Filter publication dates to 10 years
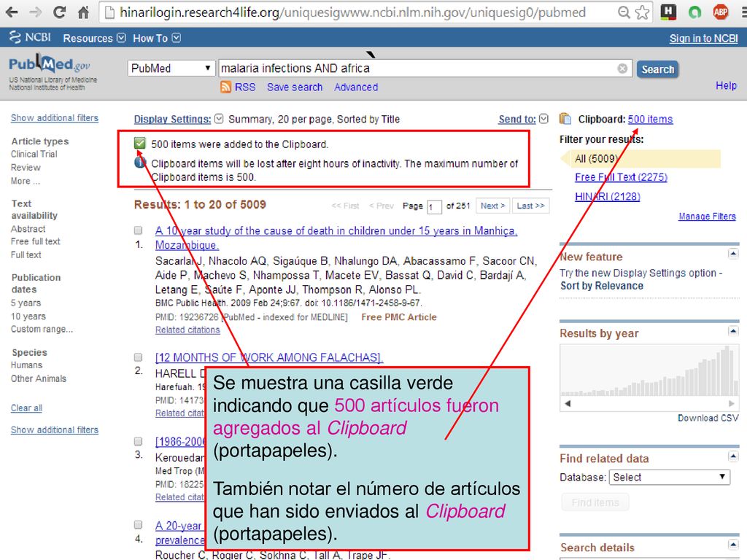The image size is (747, 560). pyautogui.click(x=28, y=316)
